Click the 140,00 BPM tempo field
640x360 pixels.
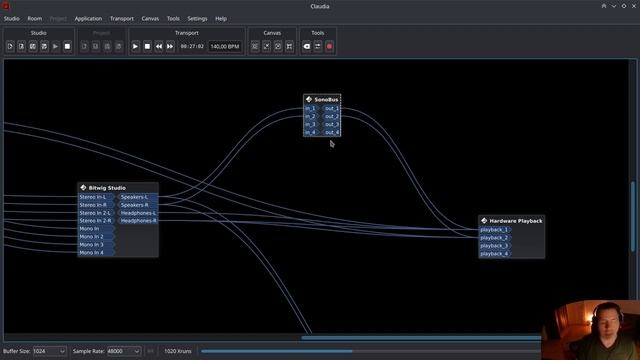tap(225, 47)
